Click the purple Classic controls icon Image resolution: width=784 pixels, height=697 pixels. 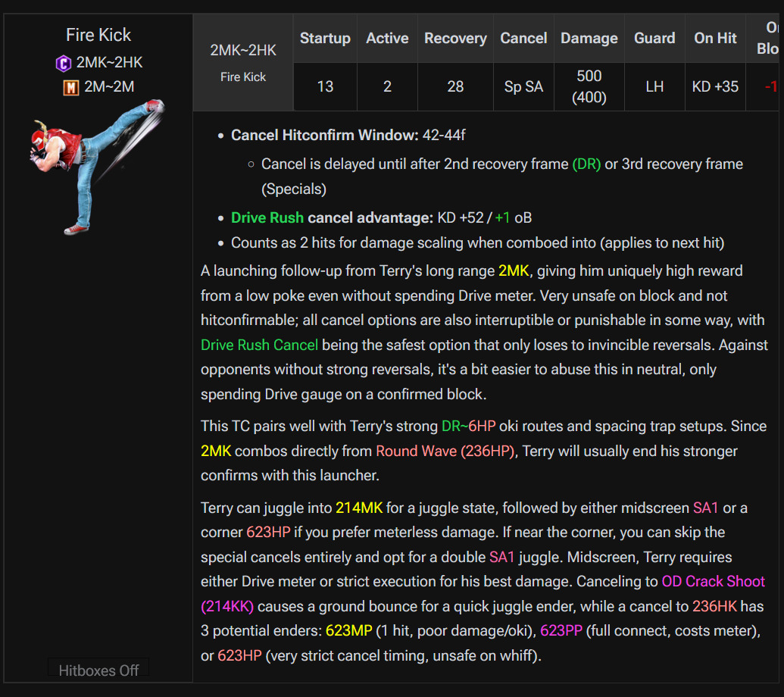coord(63,63)
